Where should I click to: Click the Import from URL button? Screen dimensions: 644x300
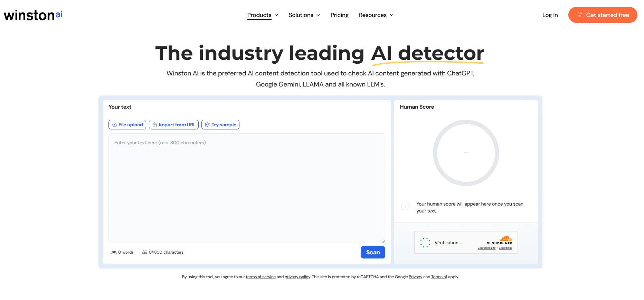pos(174,125)
